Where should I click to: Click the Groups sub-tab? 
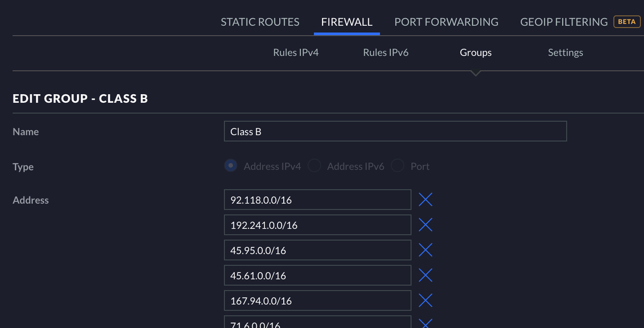[x=475, y=52]
